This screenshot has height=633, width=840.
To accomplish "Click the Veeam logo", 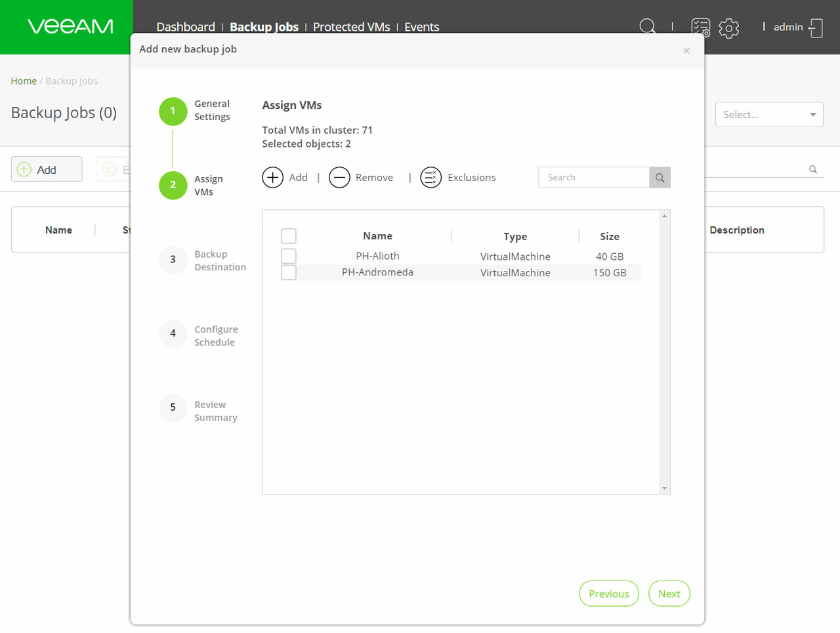I will 70,26.
